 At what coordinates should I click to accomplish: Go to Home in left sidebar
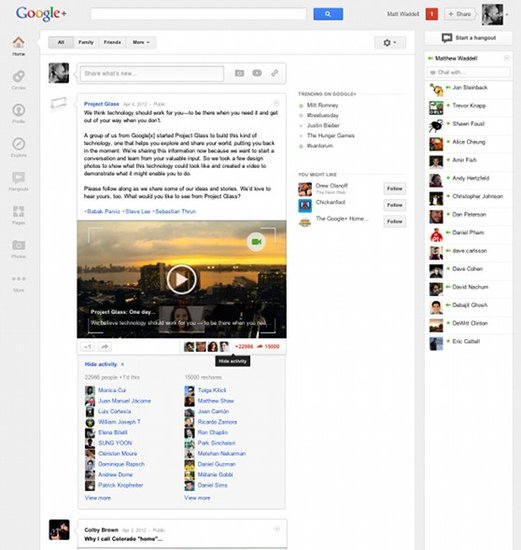(x=19, y=46)
